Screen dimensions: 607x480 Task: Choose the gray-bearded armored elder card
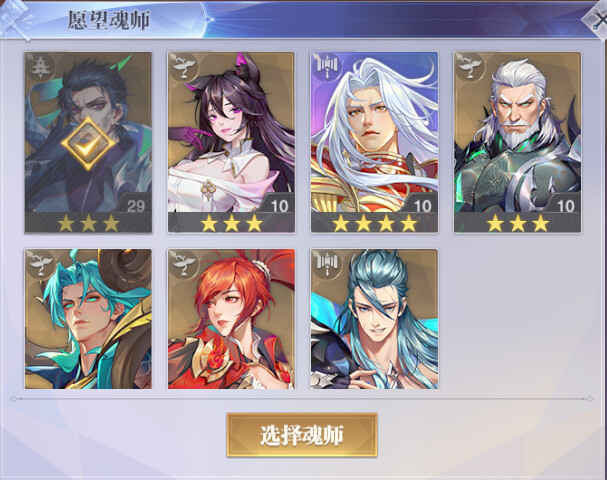[x=518, y=142]
